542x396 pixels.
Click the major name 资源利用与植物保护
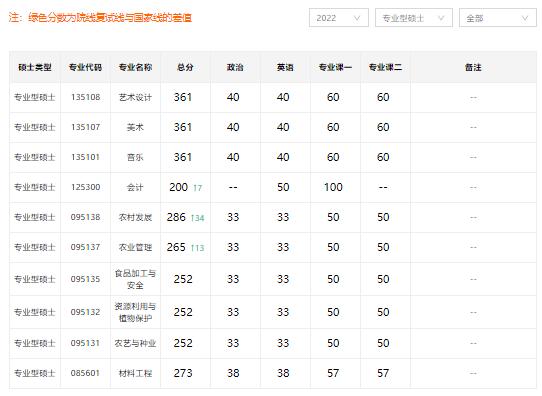coord(135,312)
